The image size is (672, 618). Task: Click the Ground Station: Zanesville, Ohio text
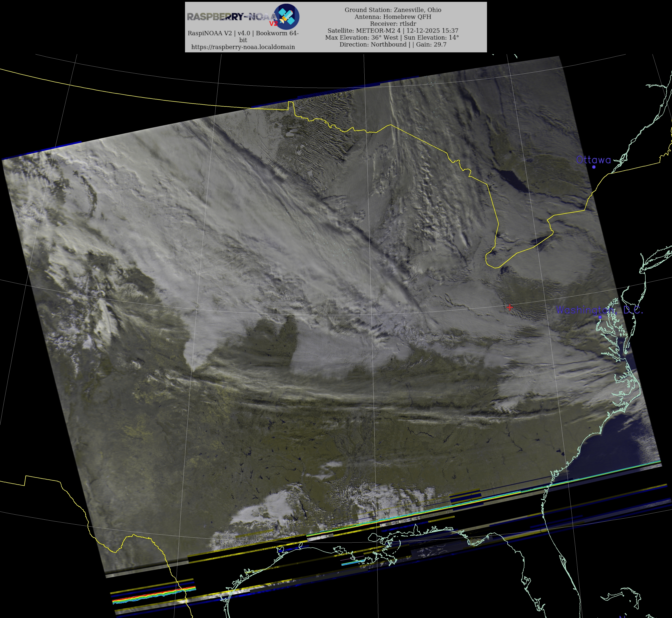[393, 10]
